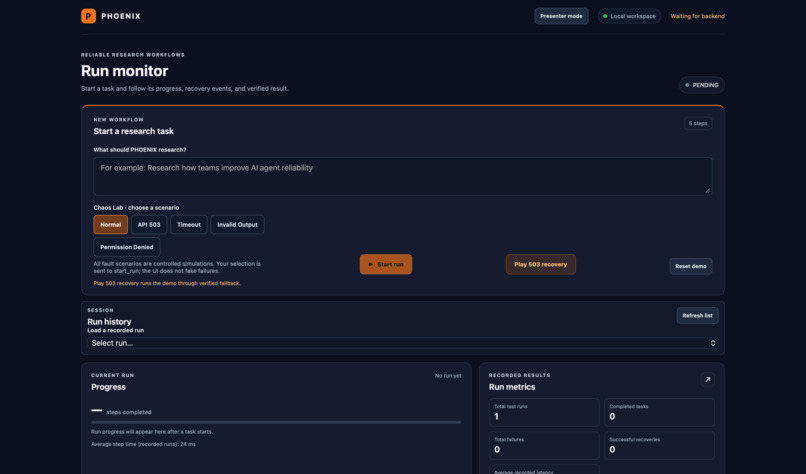Focus the research task text area
806x474 pixels.
point(402,176)
